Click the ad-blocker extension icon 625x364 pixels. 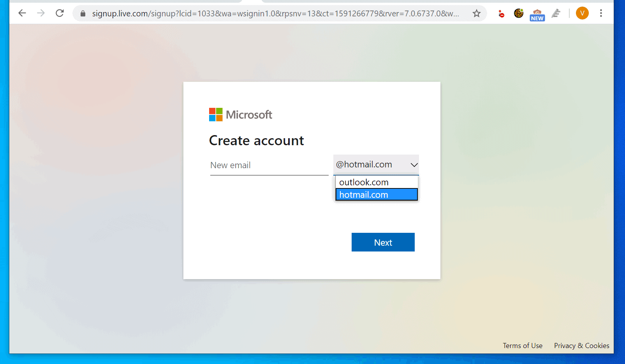pos(501,13)
